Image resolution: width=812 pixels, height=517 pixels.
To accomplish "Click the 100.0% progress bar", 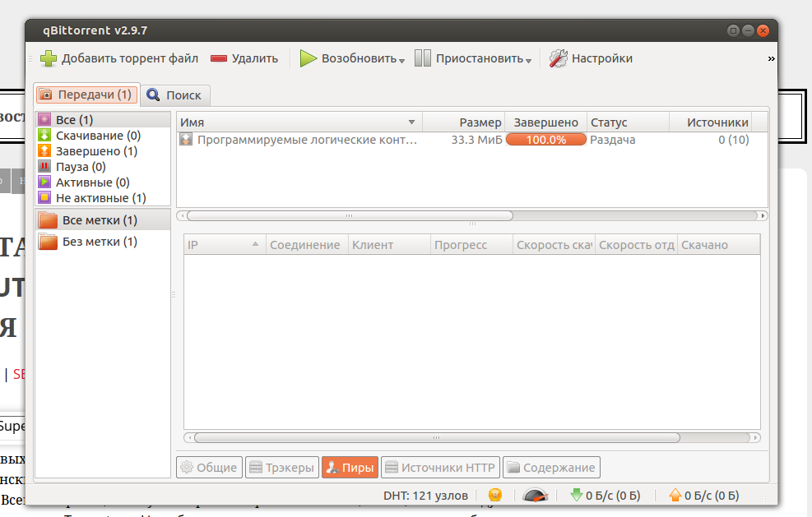I will (x=545, y=140).
